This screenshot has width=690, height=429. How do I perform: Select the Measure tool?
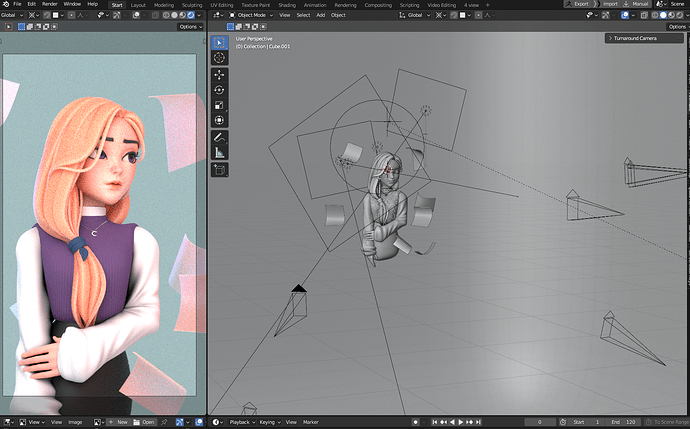[x=219, y=153]
